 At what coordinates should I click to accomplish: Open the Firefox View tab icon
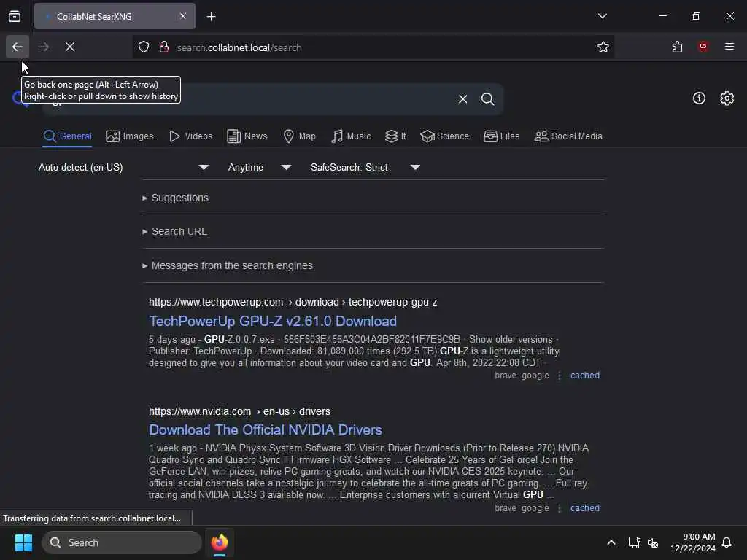15,16
